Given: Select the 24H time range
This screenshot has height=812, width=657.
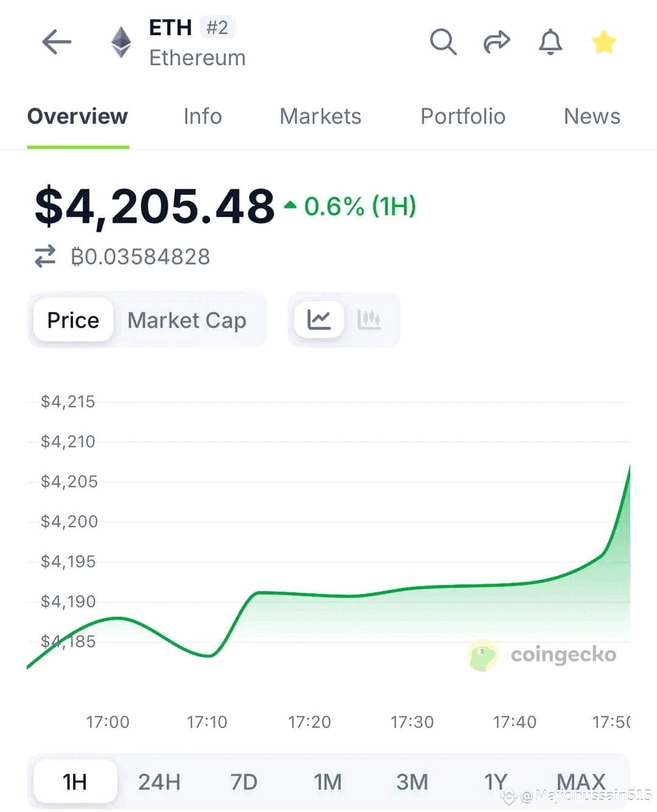Looking at the screenshot, I should (159, 782).
